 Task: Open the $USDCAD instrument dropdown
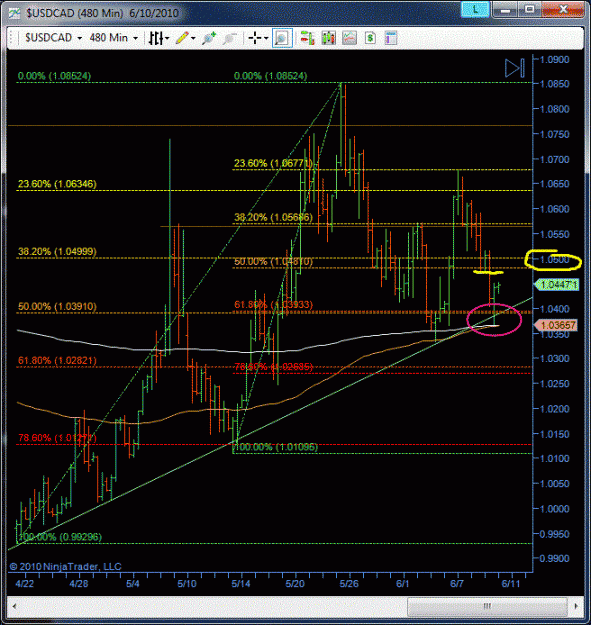(53, 38)
